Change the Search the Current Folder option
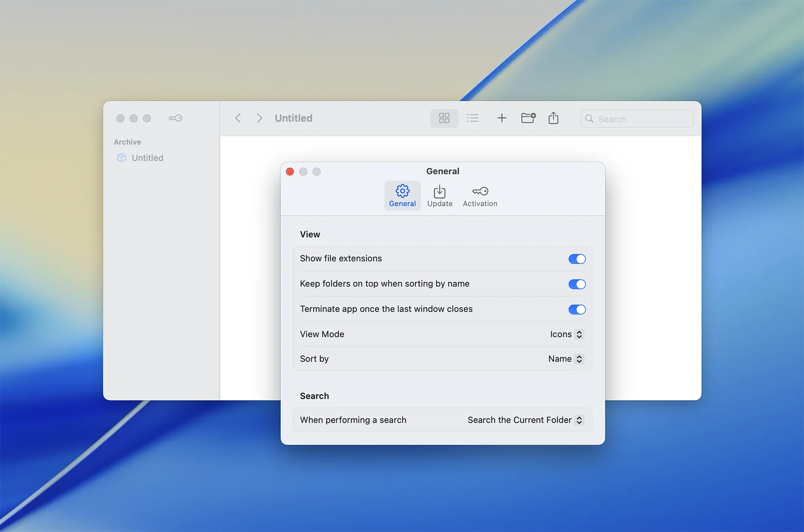This screenshot has height=532, width=804. [x=525, y=420]
